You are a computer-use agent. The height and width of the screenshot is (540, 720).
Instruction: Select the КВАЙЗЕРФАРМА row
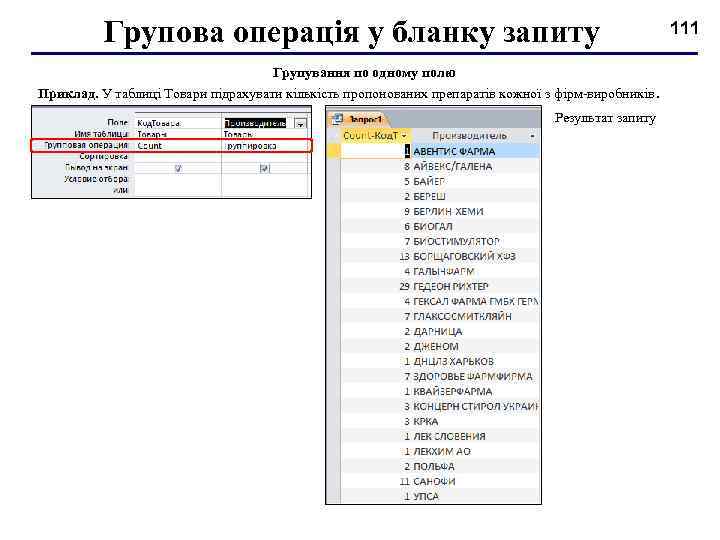tap(440, 391)
